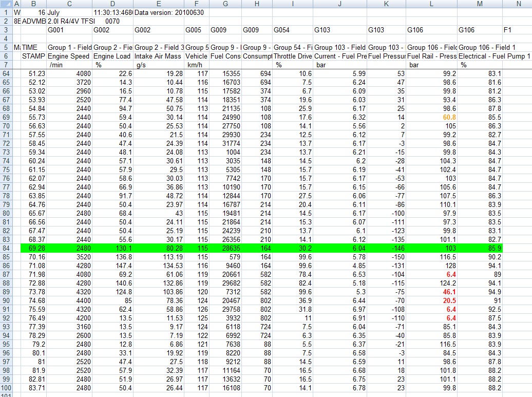Viewport: 532px width, 397px height.
Task: Click the orange '60.8' fuel rail value
Action: point(431,117)
